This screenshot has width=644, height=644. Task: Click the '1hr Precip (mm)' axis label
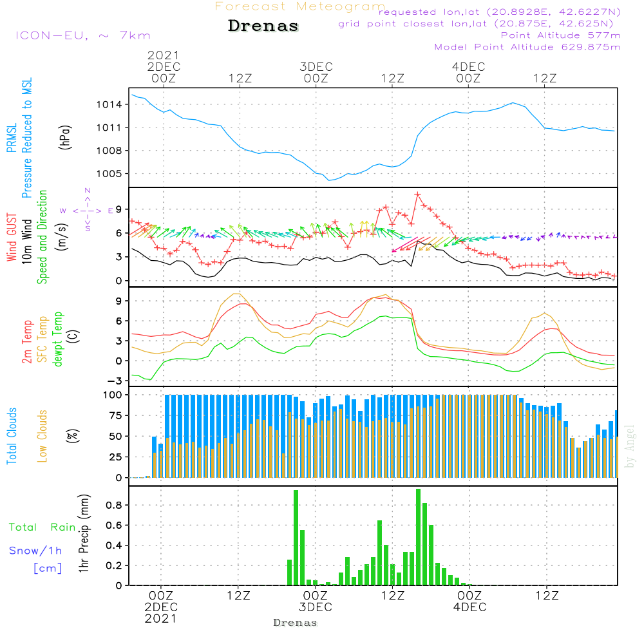tap(83, 533)
